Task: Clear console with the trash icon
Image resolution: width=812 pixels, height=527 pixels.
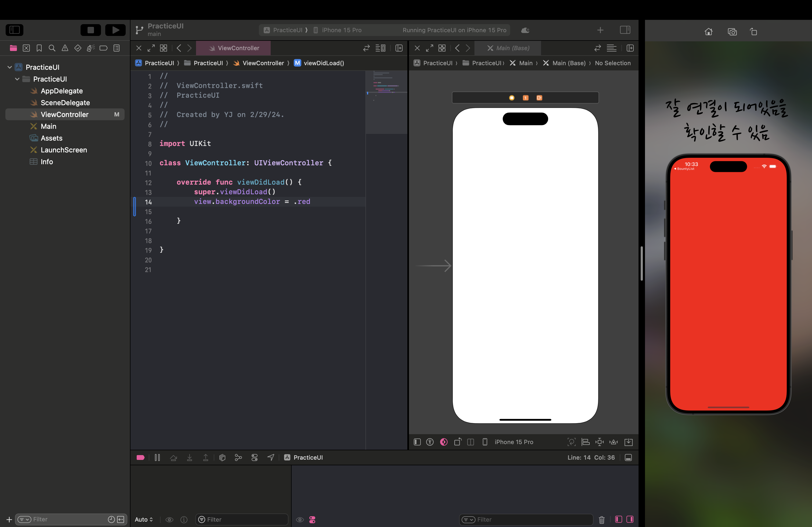Action: click(601, 519)
